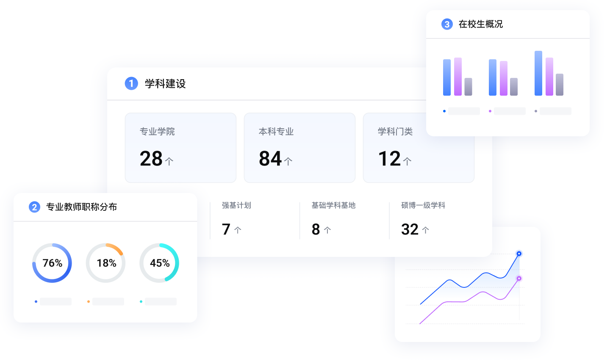This screenshot has width=610, height=364.
Task: Click the up arrow next to 28
Action: (x=169, y=160)
